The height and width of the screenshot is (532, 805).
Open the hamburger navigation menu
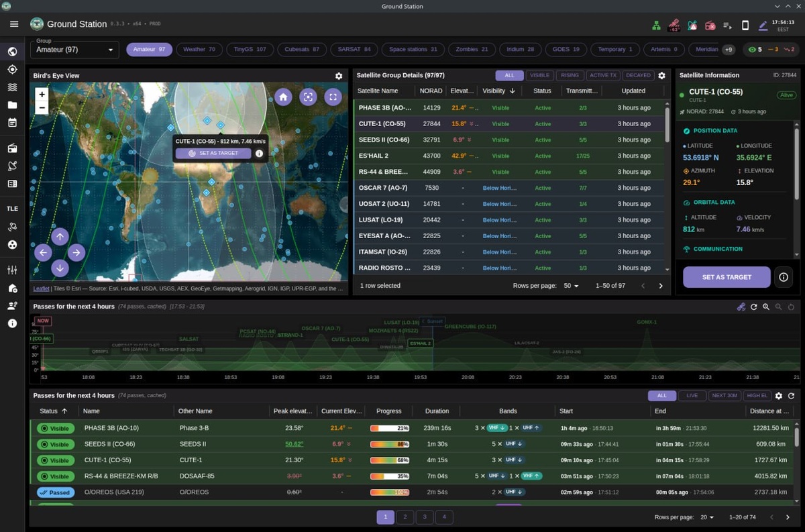pos(14,24)
